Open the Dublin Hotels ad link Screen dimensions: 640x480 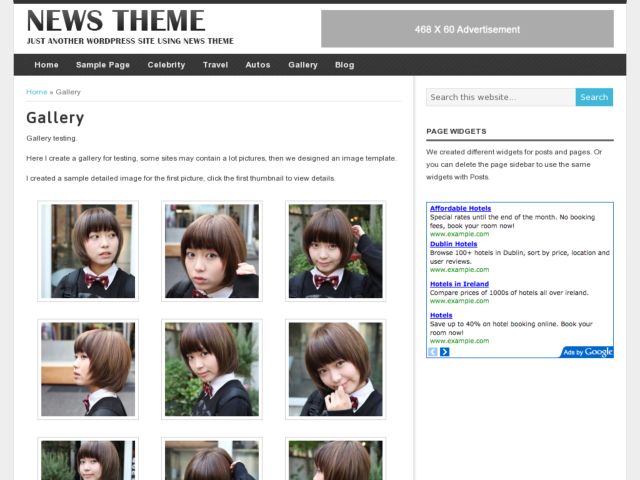(453, 244)
